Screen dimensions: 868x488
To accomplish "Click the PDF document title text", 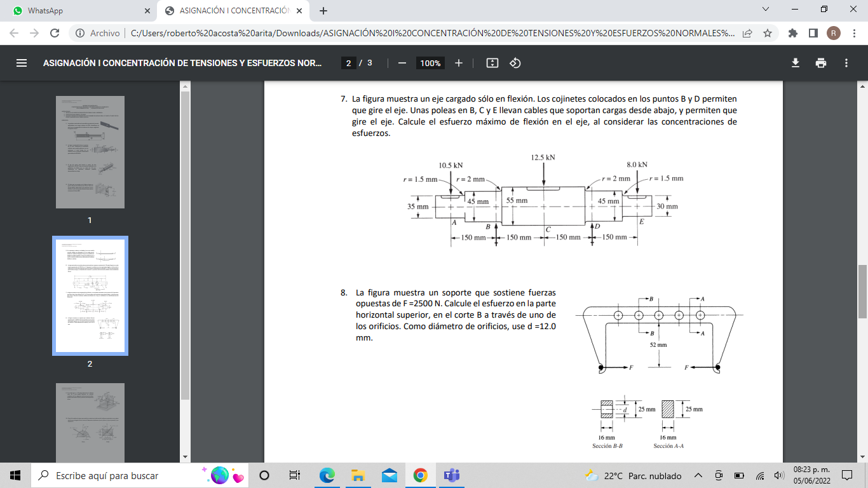I will coord(182,63).
